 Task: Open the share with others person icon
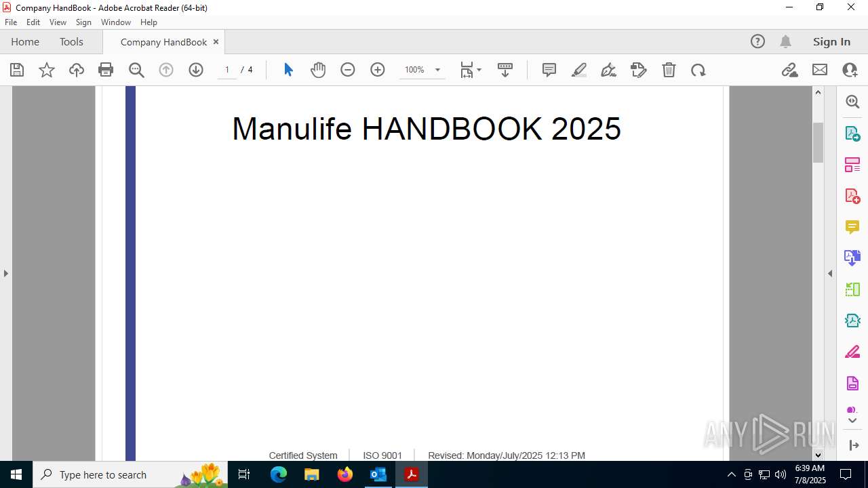[850, 70]
